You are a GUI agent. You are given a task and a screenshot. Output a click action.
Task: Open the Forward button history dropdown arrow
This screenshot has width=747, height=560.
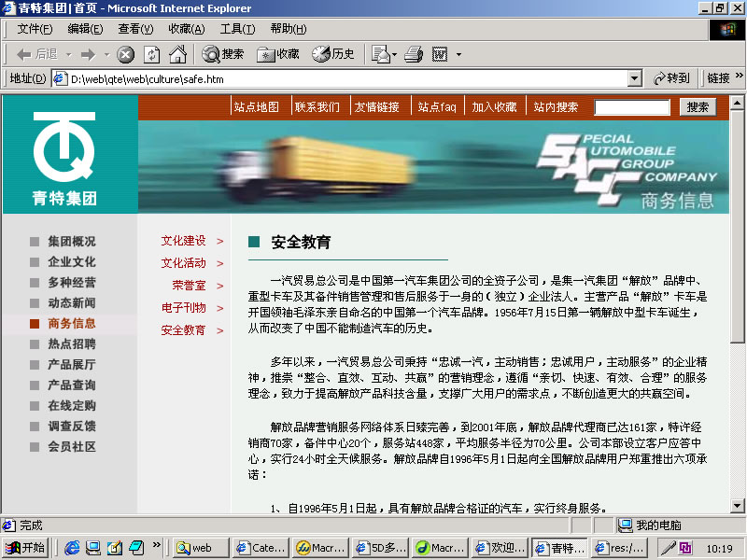point(106,55)
